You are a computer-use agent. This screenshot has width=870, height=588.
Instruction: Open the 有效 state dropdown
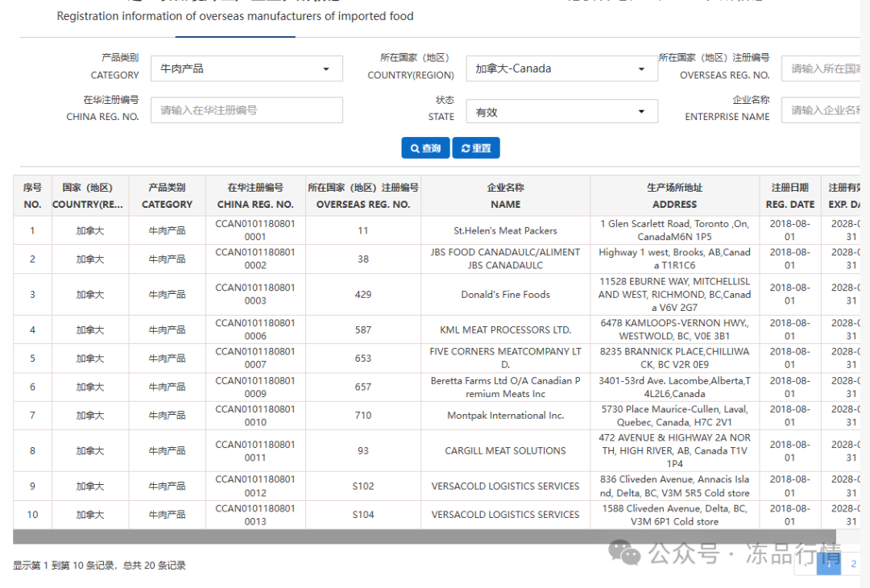click(x=561, y=112)
